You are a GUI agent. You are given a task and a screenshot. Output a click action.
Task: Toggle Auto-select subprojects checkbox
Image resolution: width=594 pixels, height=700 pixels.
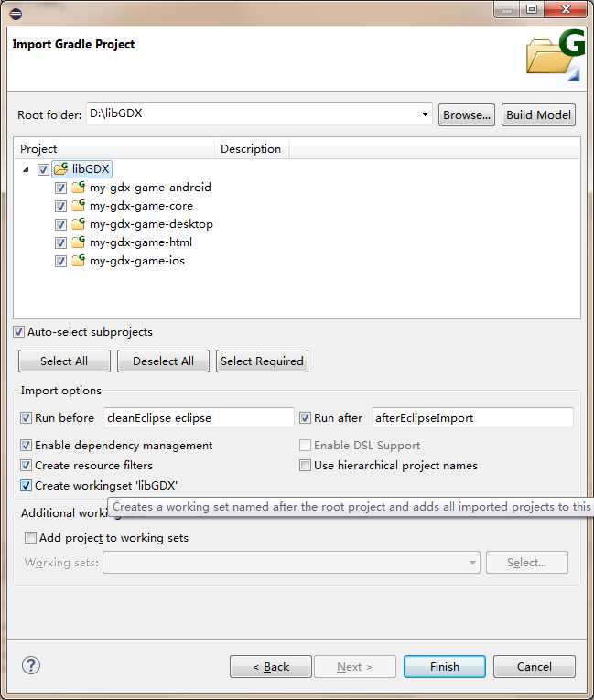18,331
